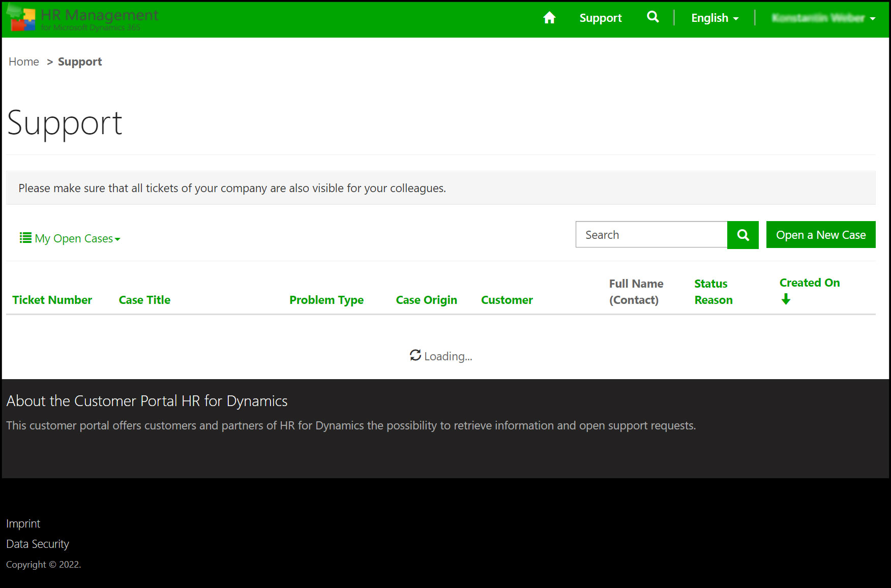The width and height of the screenshot is (891, 588).
Task: Open Support in the top navigation
Action: click(x=601, y=18)
